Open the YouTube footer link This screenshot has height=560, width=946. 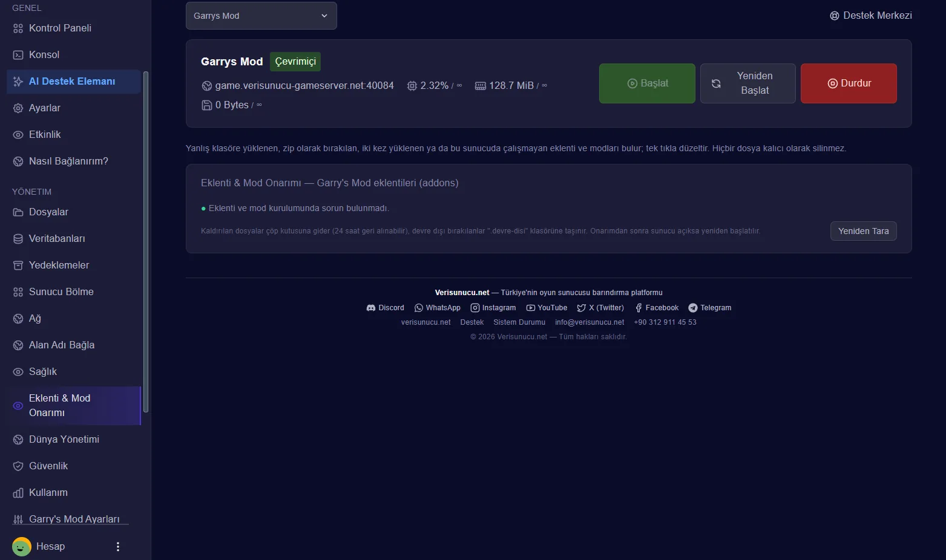pyautogui.click(x=547, y=308)
